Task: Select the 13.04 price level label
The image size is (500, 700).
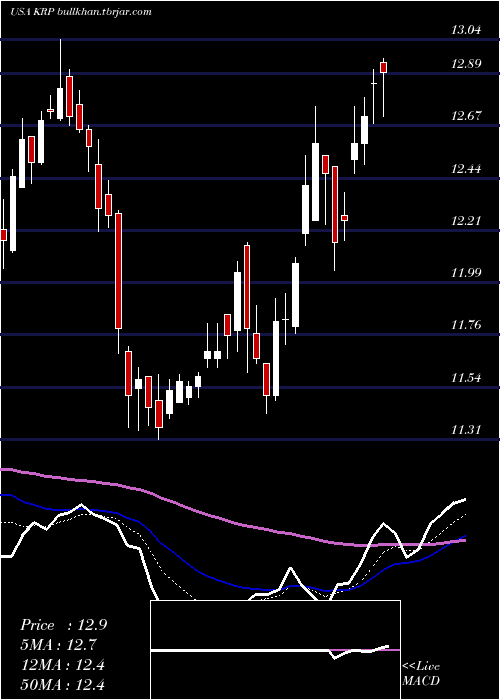Action: pyautogui.click(x=466, y=30)
